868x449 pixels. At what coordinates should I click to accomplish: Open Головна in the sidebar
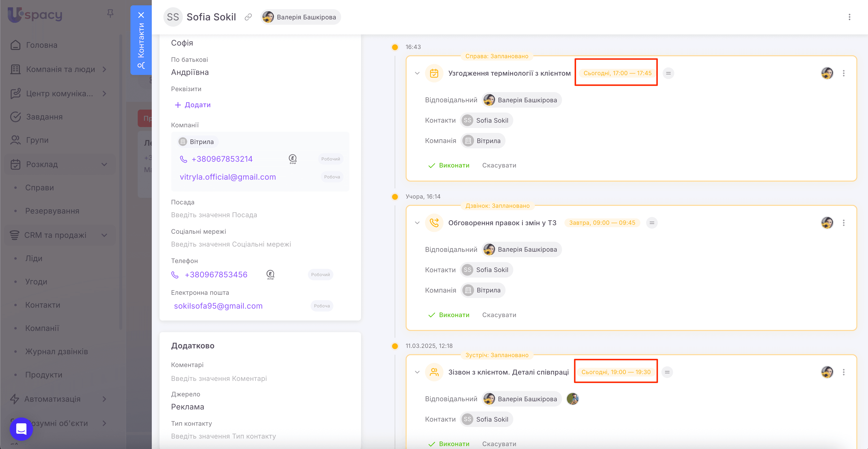pyautogui.click(x=42, y=45)
